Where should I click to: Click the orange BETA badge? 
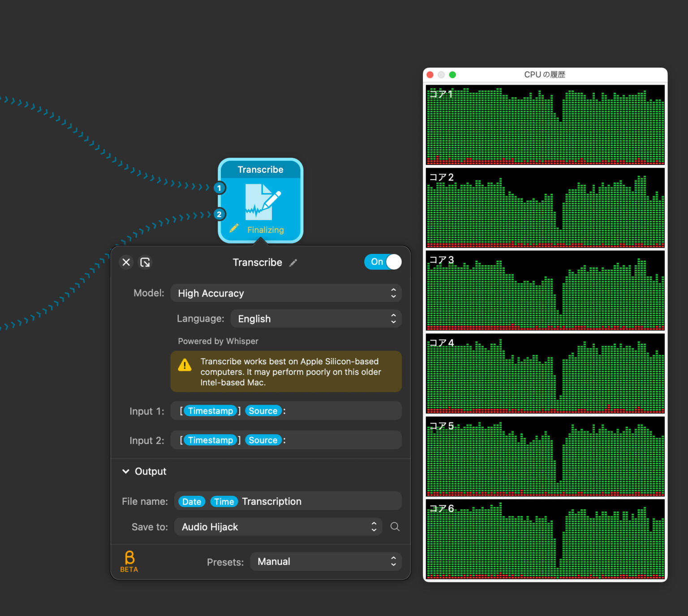pos(129,560)
